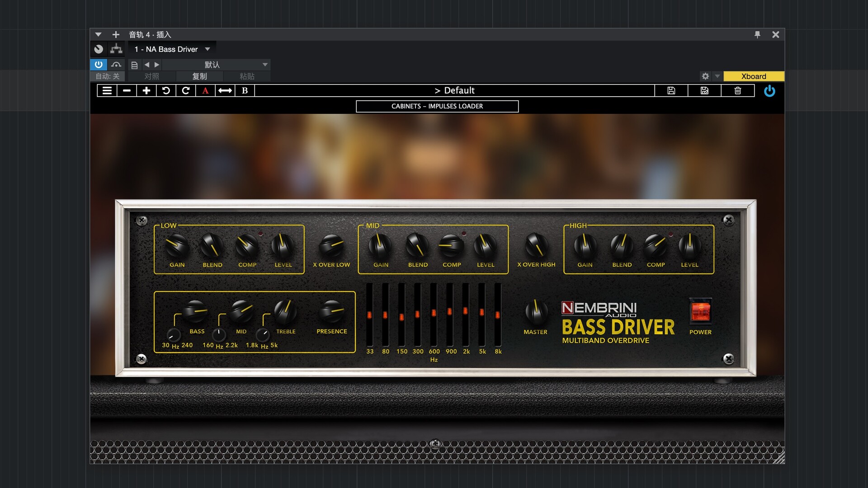The width and height of the screenshot is (868, 488).
Task: Open the 默认 preset dropdown
Action: [216, 65]
